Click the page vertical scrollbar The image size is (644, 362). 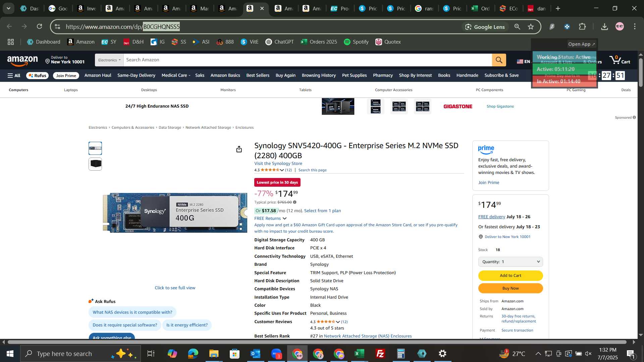coord(641,72)
